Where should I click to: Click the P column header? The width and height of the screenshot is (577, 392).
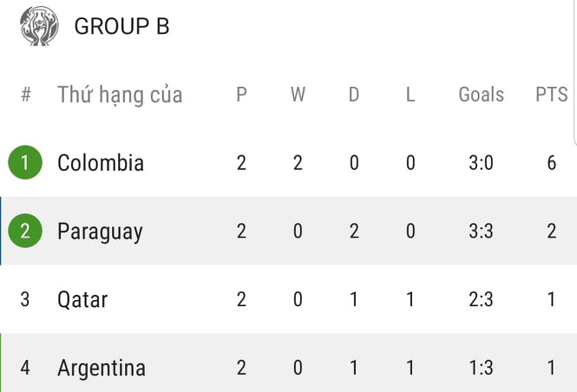pyautogui.click(x=241, y=95)
